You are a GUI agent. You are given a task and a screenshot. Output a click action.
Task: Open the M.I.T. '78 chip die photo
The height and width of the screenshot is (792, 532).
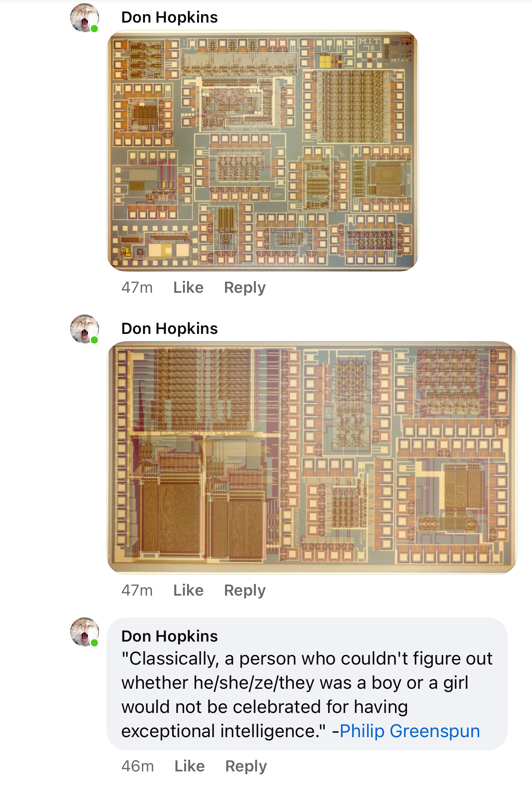[x=263, y=151]
